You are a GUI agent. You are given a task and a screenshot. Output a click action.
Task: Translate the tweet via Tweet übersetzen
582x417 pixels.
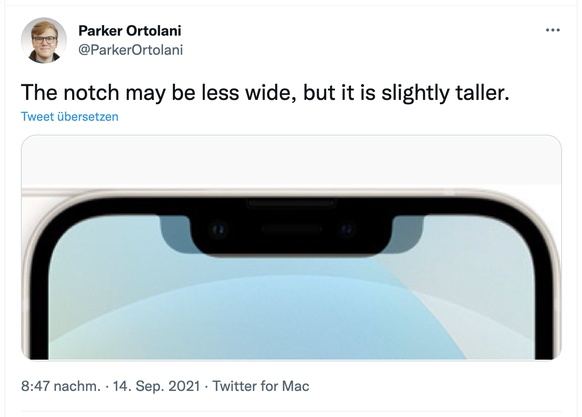(x=70, y=117)
